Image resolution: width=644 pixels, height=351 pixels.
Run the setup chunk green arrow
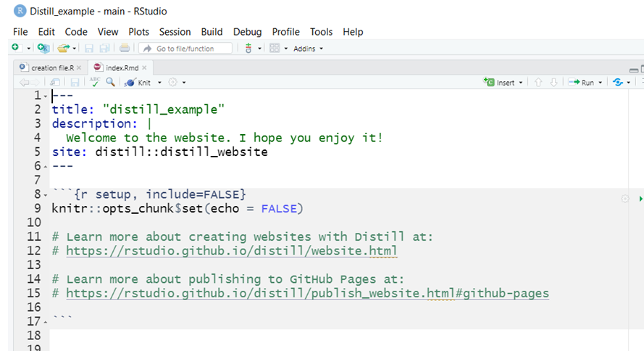640,199
